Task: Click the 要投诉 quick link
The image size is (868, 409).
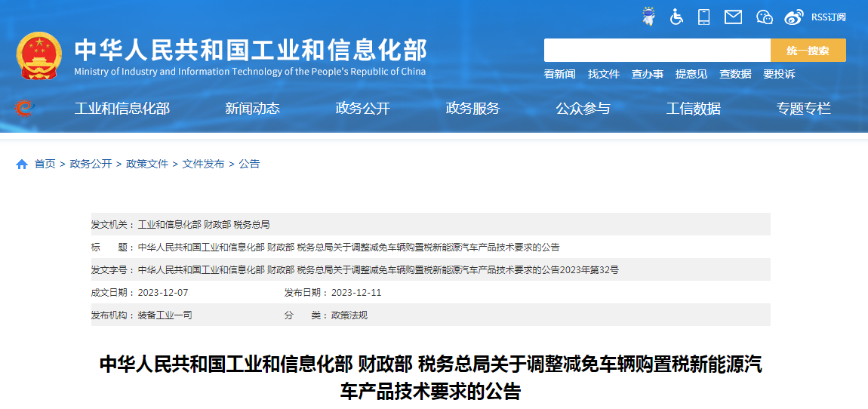Action: [778, 74]
